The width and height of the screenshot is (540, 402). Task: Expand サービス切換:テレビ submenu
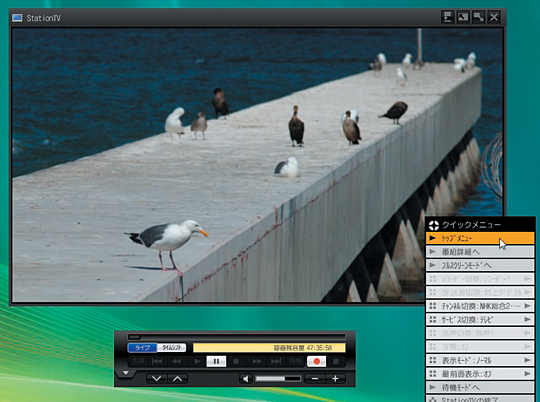point(480,320)
